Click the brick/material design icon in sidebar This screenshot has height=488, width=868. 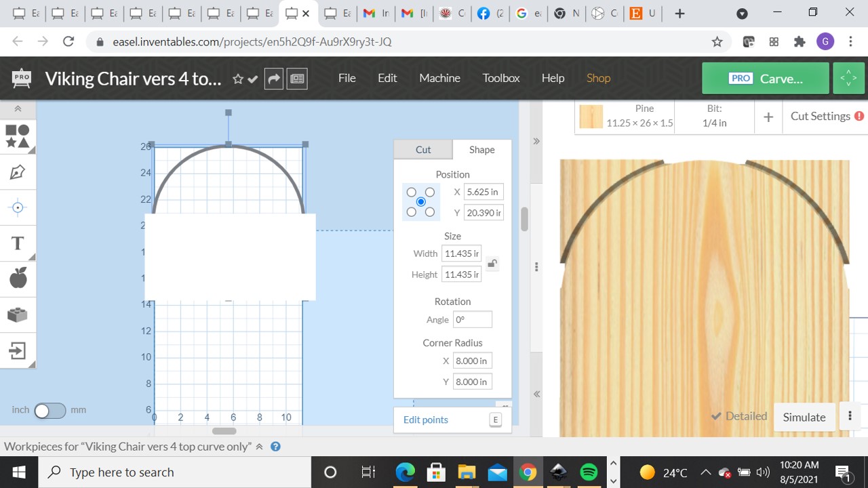coord(18,314)
